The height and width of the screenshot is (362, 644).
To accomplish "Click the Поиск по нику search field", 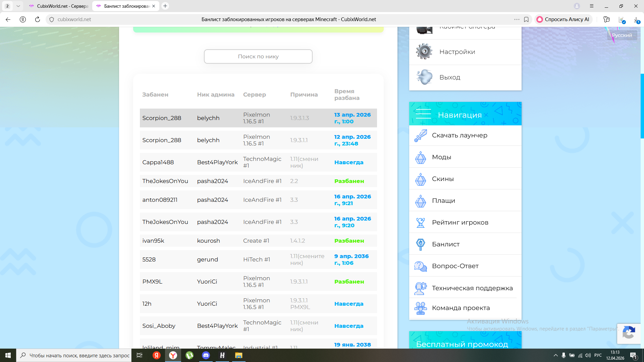I will pyautogui.click(x=258, y=56).
